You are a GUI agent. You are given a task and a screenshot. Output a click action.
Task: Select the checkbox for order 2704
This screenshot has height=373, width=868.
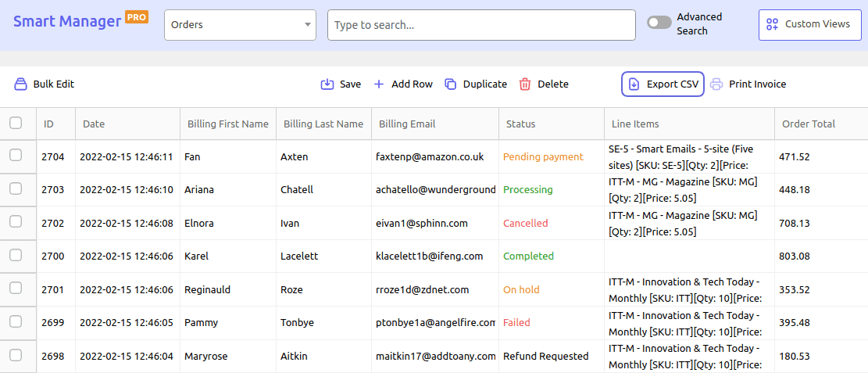[16, 156]
